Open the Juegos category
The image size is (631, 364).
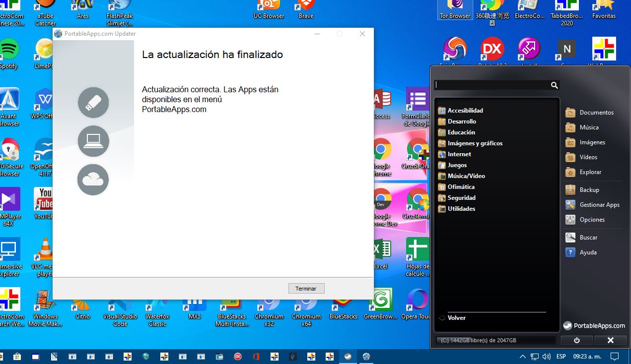click(457, 165)
